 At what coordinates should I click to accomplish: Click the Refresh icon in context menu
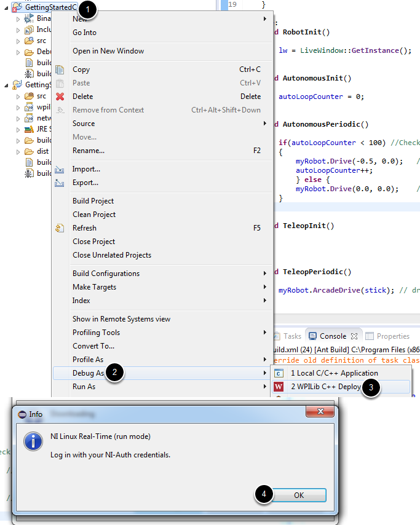point(60,228)
